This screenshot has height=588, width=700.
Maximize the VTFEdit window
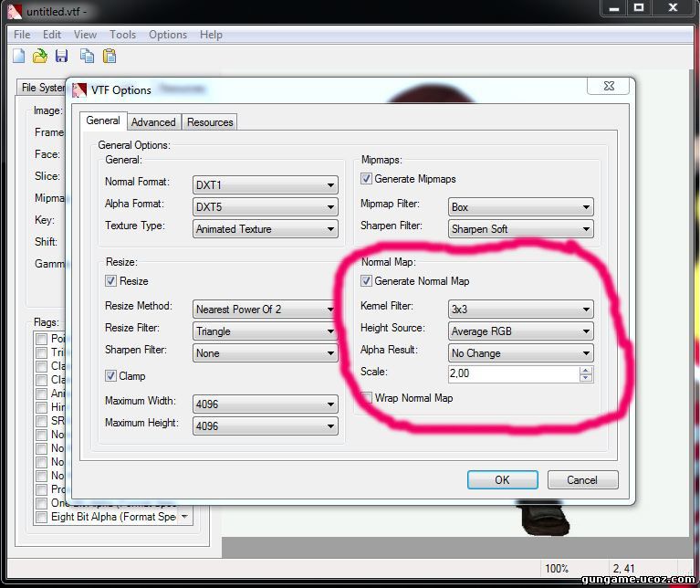(x=639, y=8)
